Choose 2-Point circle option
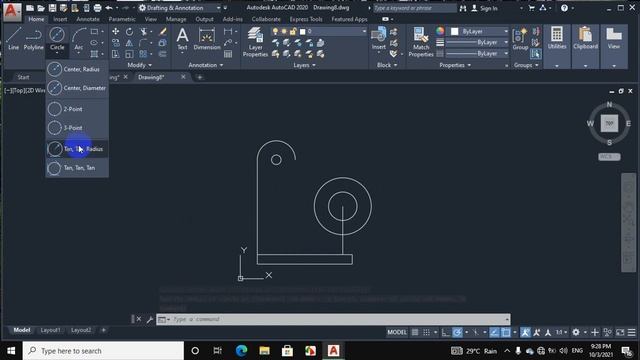This screenshot has height=360, width=640. point(77,109)
